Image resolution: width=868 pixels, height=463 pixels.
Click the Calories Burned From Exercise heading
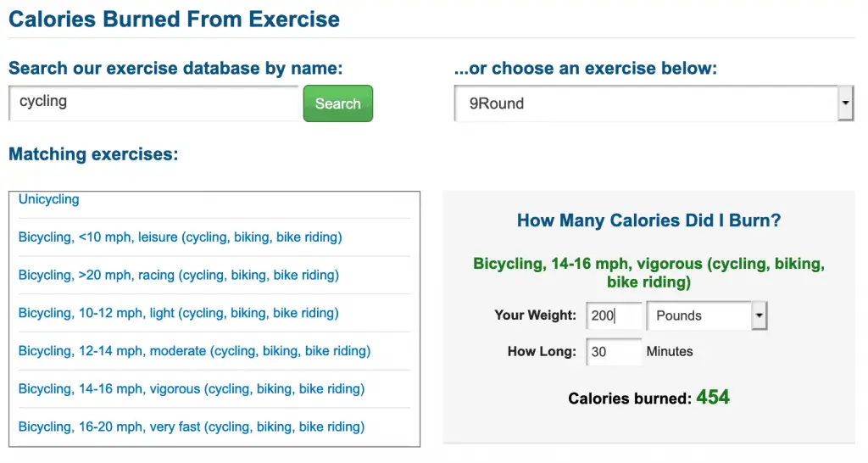[174, 20]
